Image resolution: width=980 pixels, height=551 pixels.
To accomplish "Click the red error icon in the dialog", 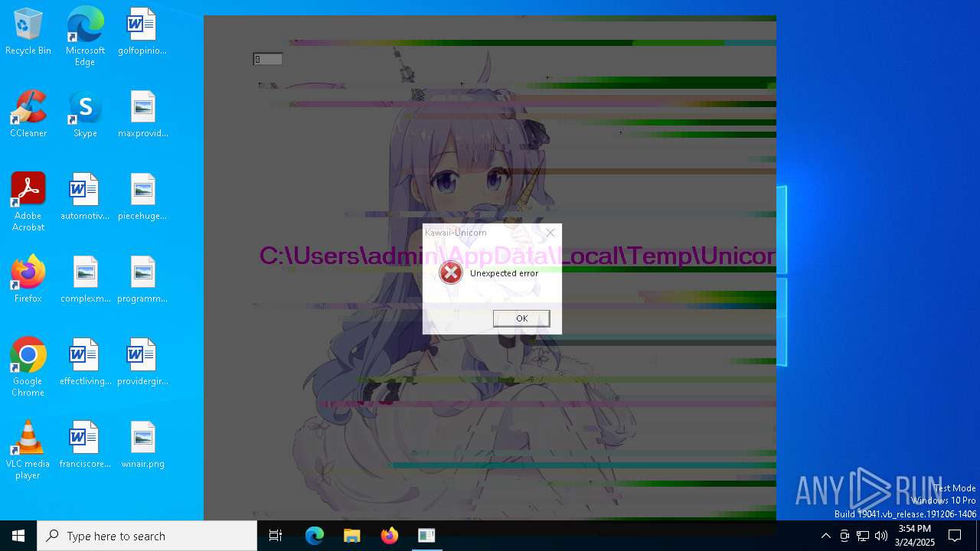I will click(451, 272).
